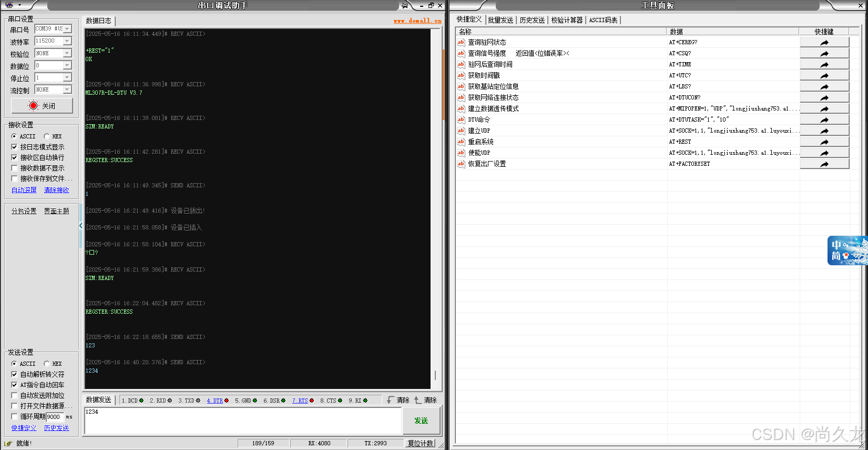
Task: Open the www.domall.cn link
Action: (x=417, y=21)
